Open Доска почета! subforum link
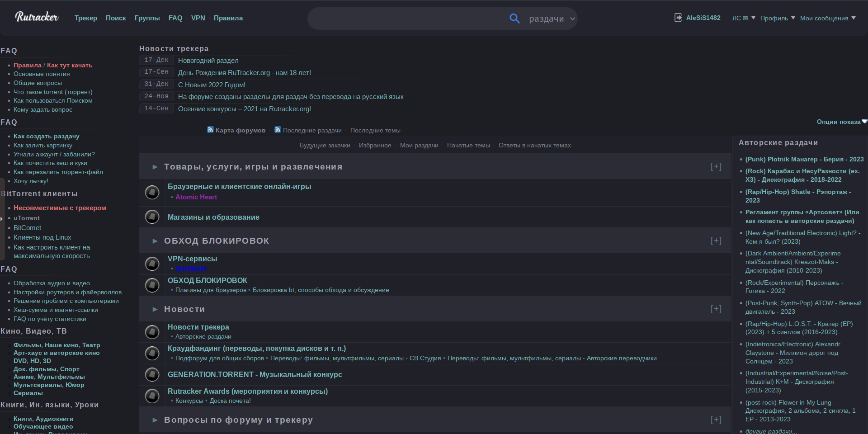Viewport: 868px width, 434px height. point(230,401)
